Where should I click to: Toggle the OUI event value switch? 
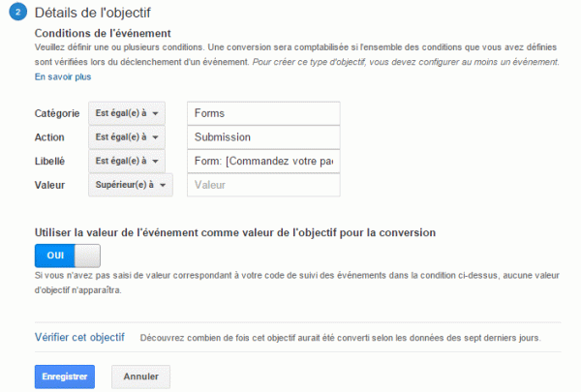pos(67,256)
